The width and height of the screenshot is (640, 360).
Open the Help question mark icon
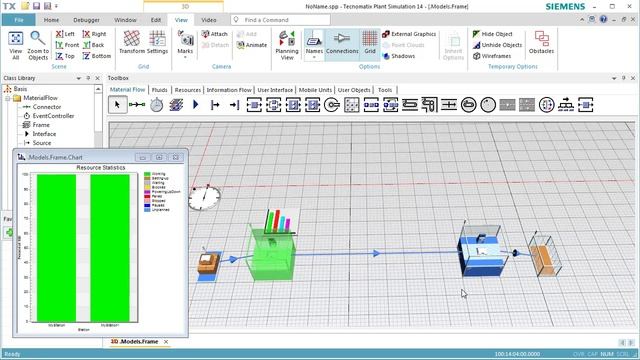pos(603,19)
